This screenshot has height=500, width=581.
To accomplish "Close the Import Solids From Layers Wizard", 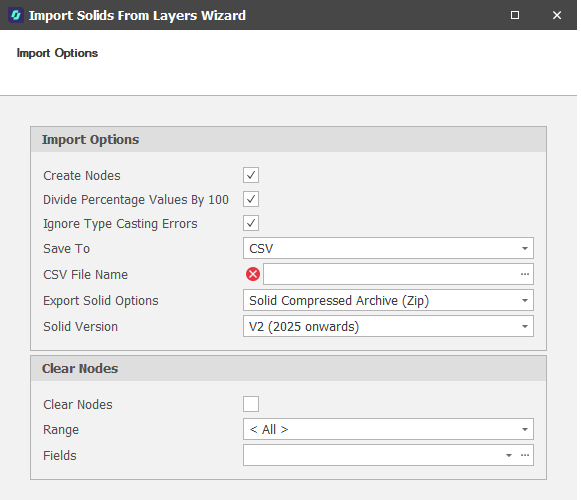I will [x=557, y=15].
